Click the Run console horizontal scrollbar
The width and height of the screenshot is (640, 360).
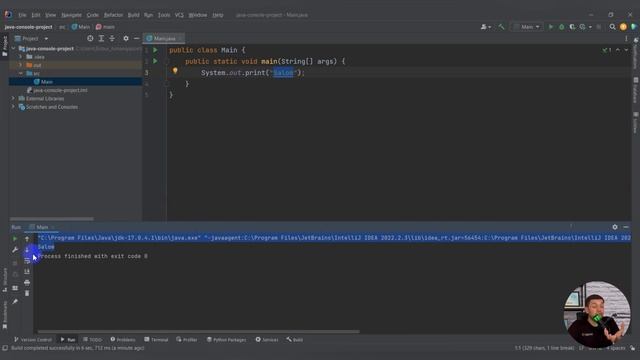tap(199, 331)
